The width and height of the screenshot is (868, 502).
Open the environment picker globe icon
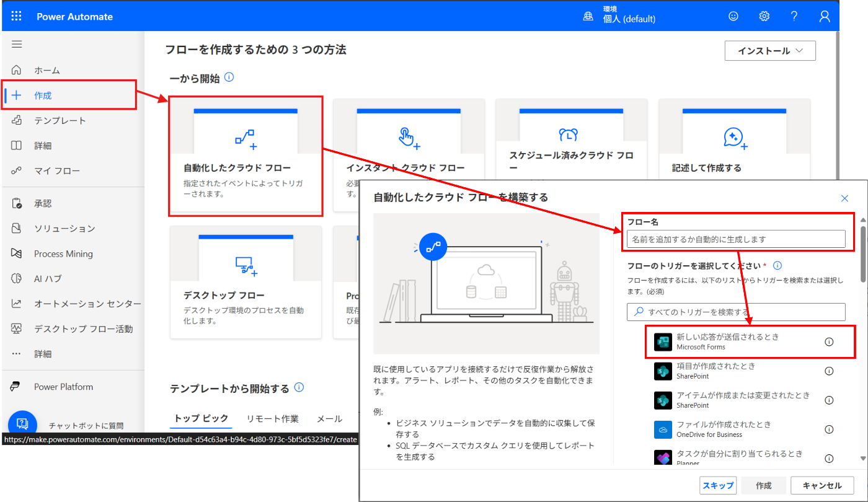[588, 17]
